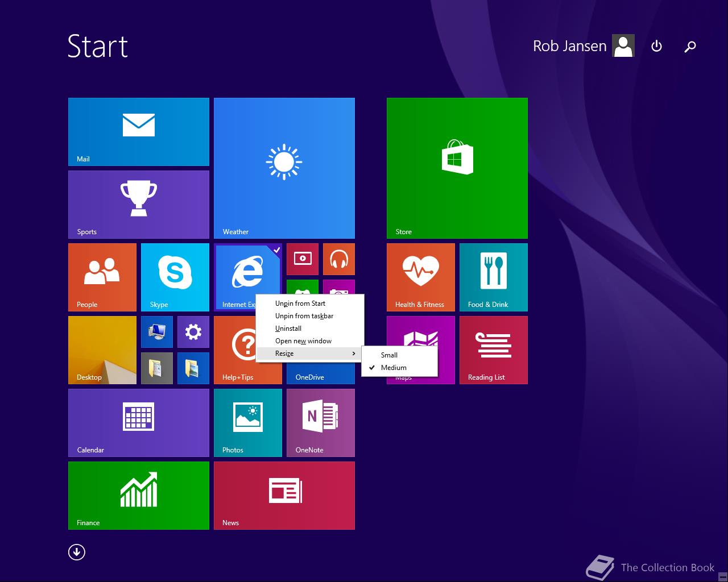
Task: Open the OneNote tile
Action: click(321, 423)
